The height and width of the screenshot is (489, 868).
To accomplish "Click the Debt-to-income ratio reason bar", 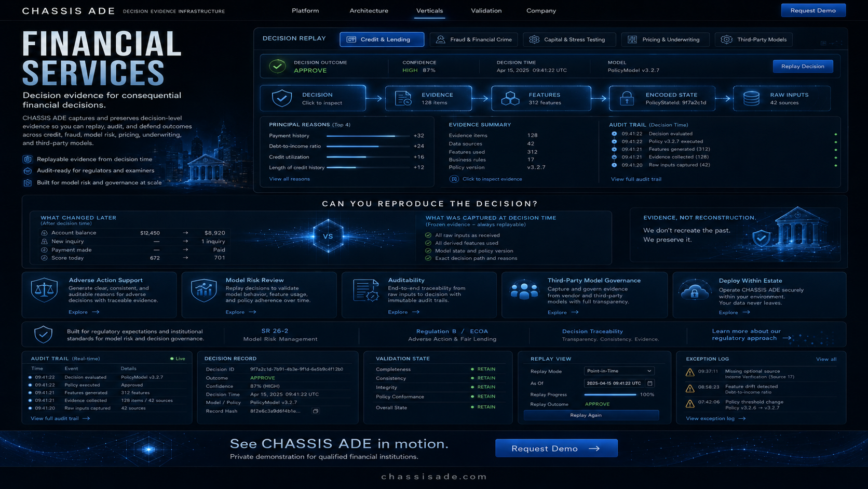I will 368,147.
